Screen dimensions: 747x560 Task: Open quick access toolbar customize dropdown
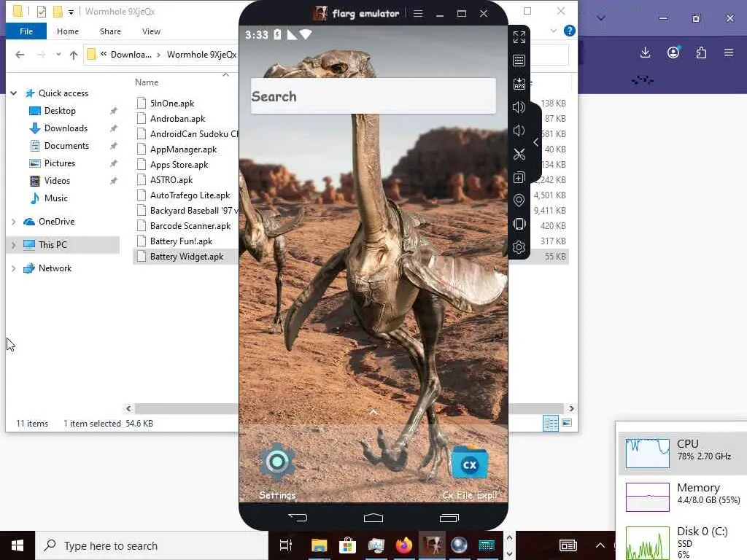[x=71, y=12]
